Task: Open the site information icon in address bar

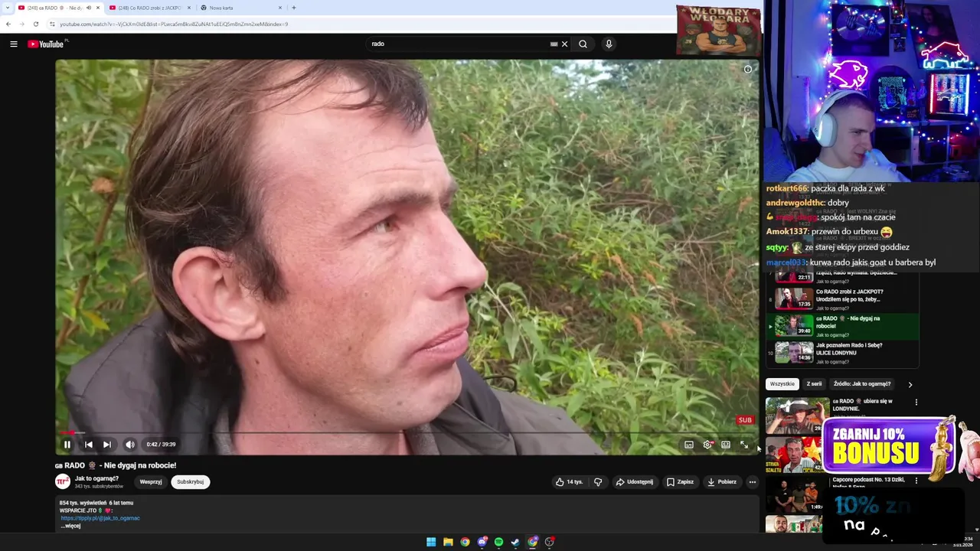Action: pyautogui.click(x=52, y=24)
